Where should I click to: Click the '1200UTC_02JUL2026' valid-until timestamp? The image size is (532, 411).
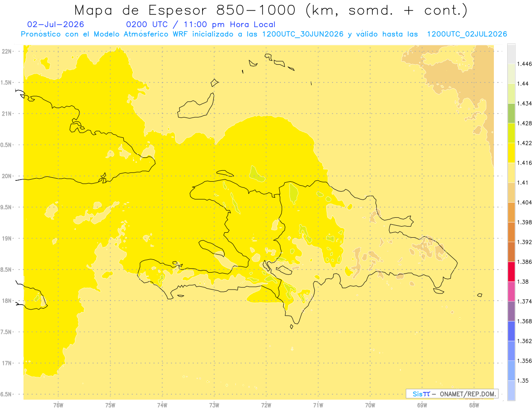pos(467,34)
